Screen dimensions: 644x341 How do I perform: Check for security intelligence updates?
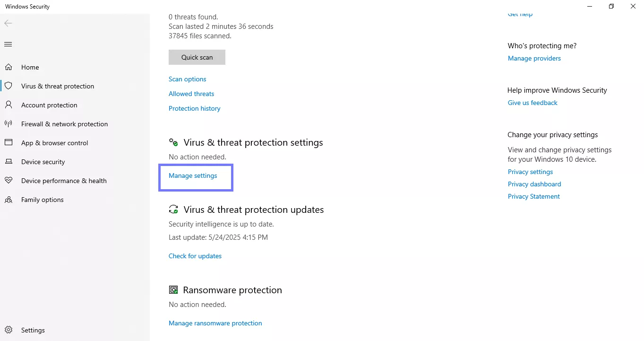[x=195, y=255]
